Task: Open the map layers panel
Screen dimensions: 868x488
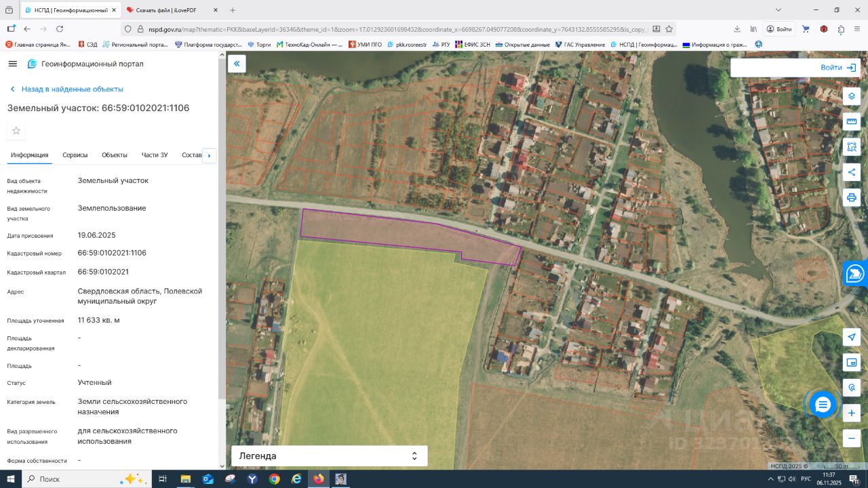Action: (852, 96)
